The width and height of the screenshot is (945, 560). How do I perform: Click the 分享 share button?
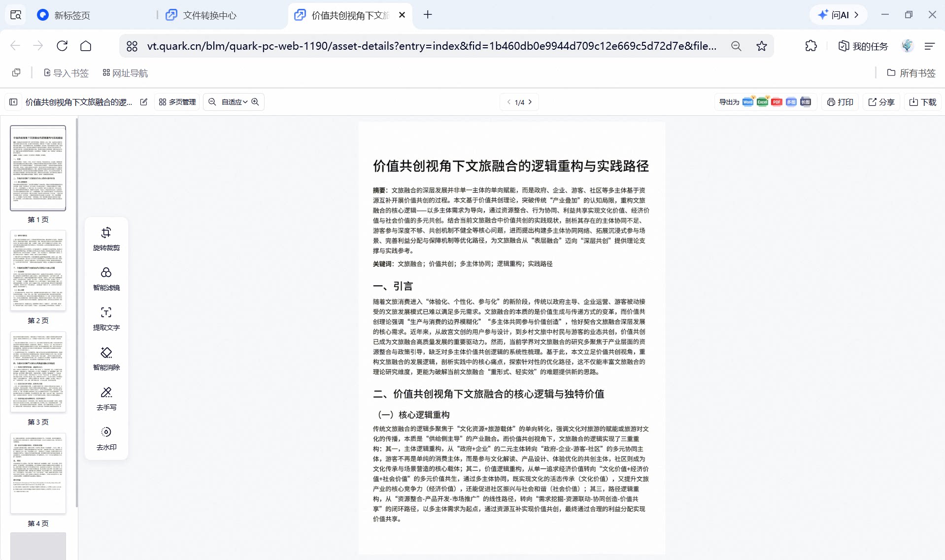pyautogui.click(x=881, y=102)
